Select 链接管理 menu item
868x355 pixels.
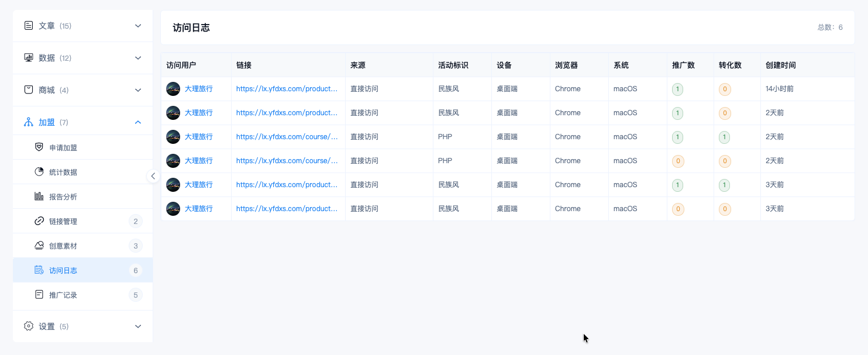tap(83, 221)
